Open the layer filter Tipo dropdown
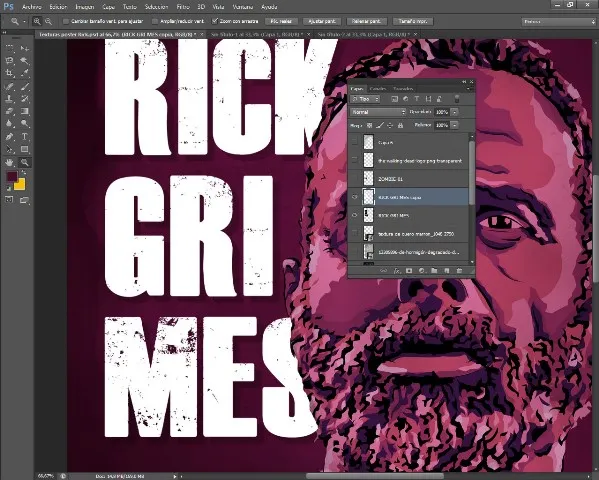Viewport: 599px width, 480px height. coord(365,99)
